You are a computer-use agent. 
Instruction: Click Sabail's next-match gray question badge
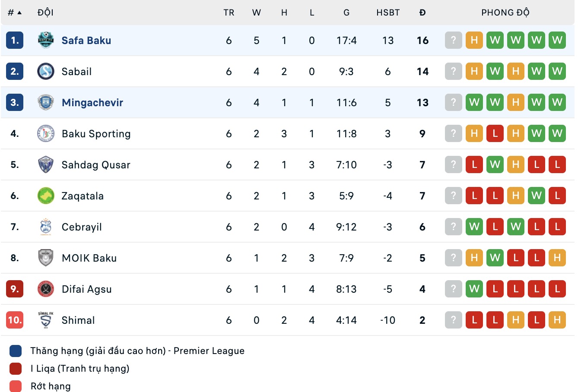[x=453, y=71]
